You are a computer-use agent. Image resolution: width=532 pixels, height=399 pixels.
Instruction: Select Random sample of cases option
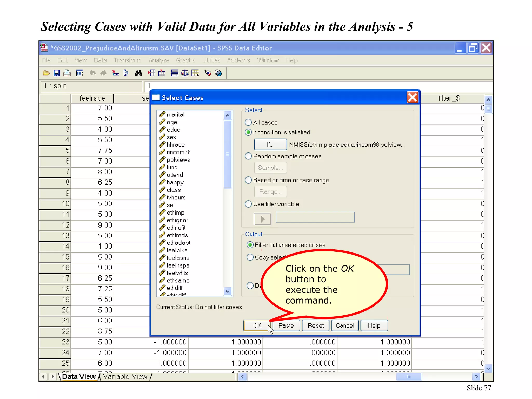click(x=248, y=156)
